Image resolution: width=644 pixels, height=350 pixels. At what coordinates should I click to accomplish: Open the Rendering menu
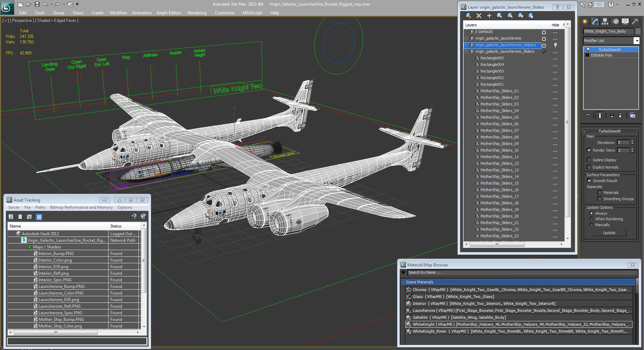pyautogui.click(x=197, y=13)
